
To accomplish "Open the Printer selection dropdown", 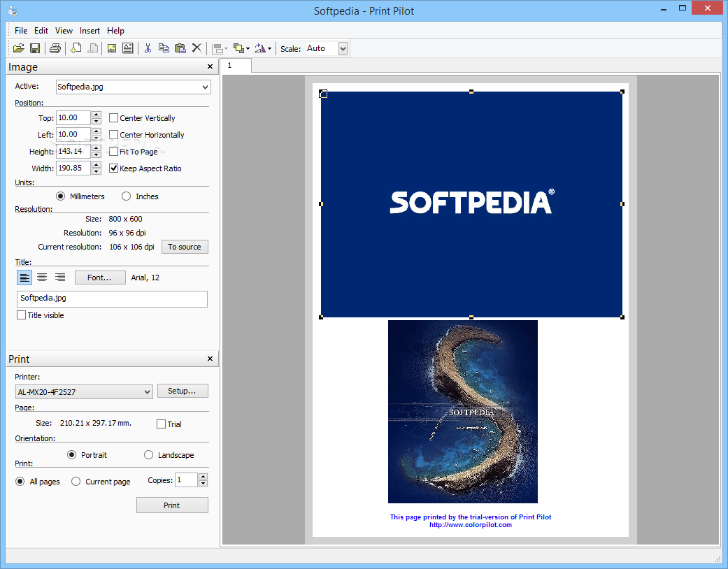I will (147, 392).
